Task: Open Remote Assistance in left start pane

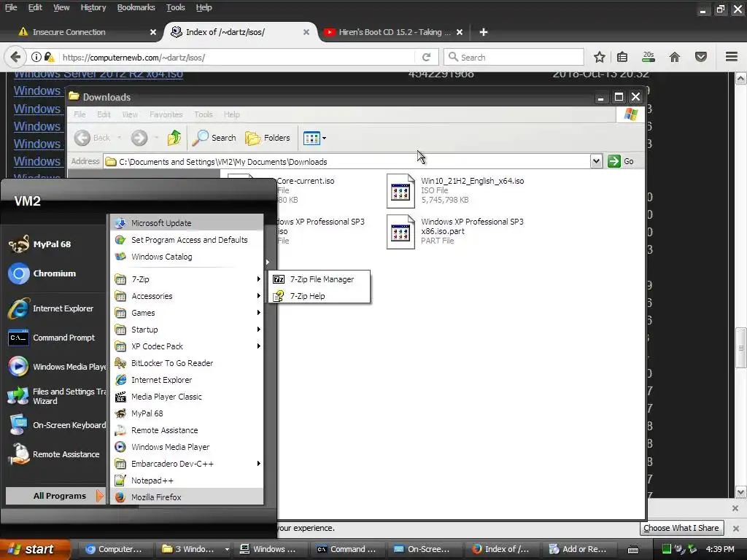Action: point(53,454)
